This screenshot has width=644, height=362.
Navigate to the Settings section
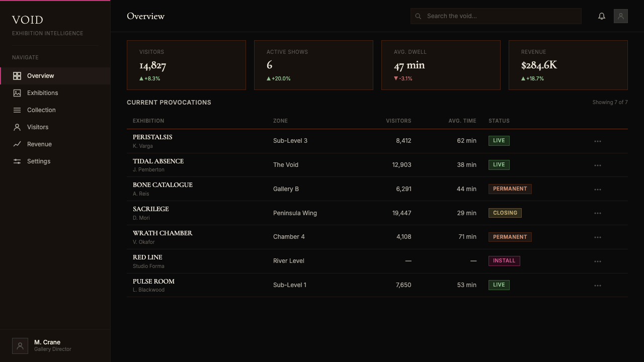pos(55,161)
